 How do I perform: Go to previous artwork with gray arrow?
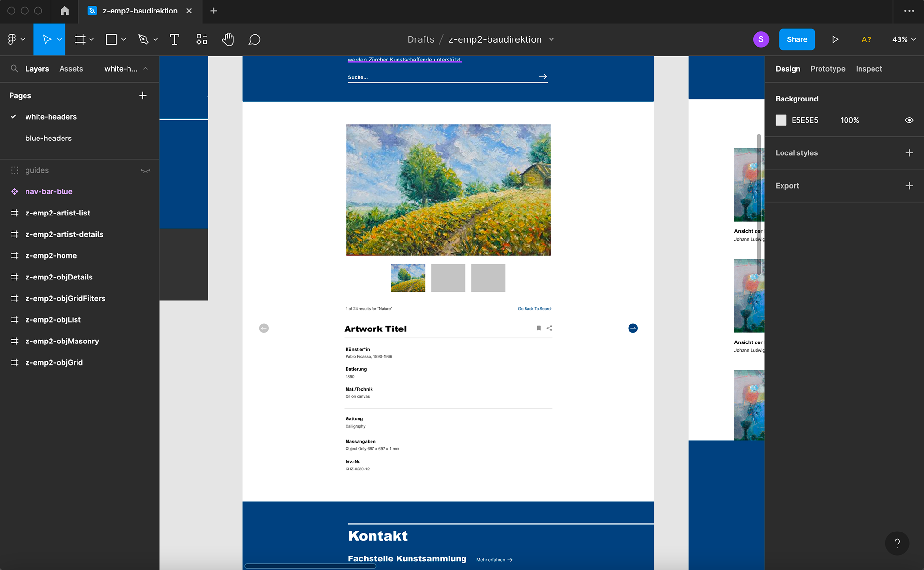[x=264, y=328]
